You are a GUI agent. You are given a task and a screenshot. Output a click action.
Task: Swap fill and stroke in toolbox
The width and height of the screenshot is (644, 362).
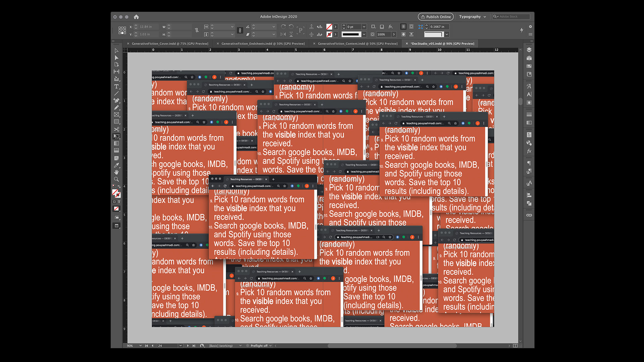coord(119,187)
